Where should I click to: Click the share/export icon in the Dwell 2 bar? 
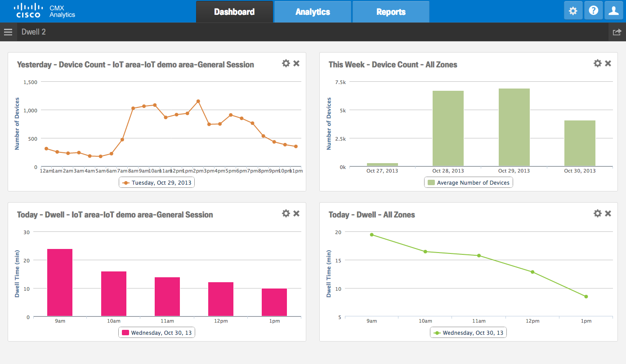617,32
